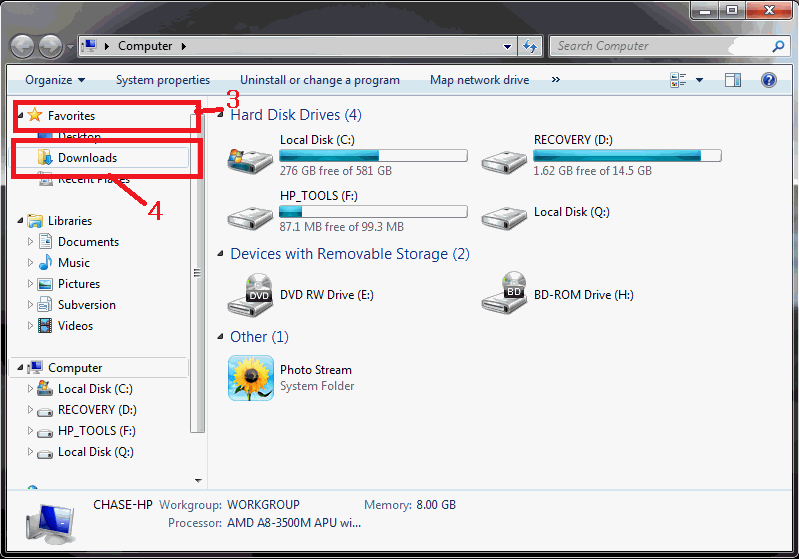This screenshot has width=799, height=559.
Task: Open Local Disk (C:) drive icon
Action: [250, 156]
